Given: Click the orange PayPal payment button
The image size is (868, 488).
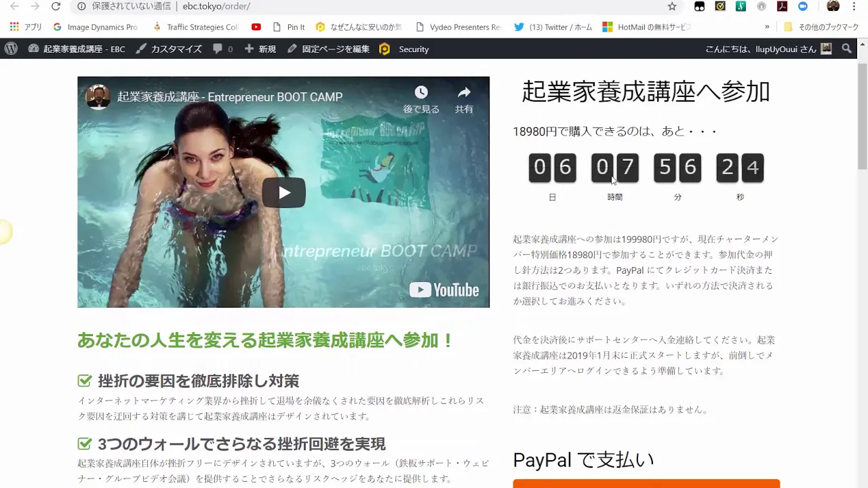Looking at the screenshot, I should tap(646, 484).
